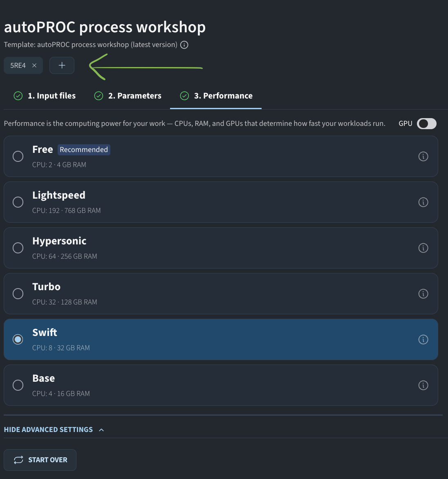Image resolution: width=448 pixels, height=479 pixels.
Task: Show info for Turbo tier
Action: click(x=423, y=294)
